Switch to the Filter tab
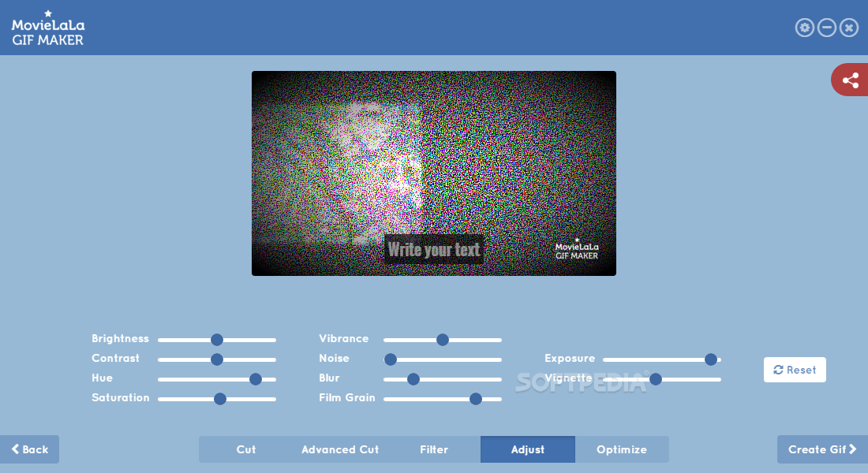This screenshot has height=473, width=868. pos(433,449)
